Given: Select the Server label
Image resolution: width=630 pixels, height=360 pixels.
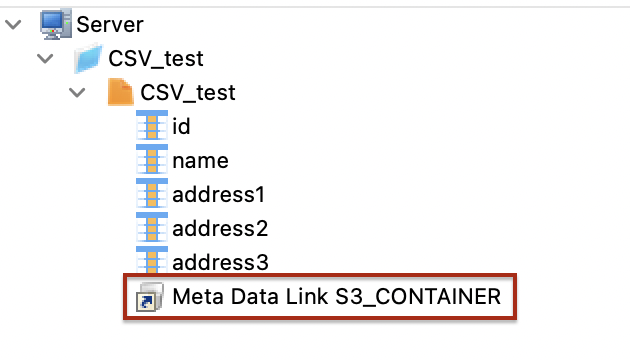Looking at the screenshot, I should pos(110,25).
